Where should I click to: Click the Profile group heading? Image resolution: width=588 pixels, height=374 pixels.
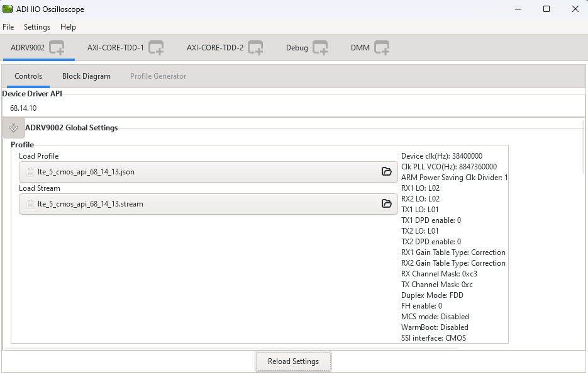point(22,145)
